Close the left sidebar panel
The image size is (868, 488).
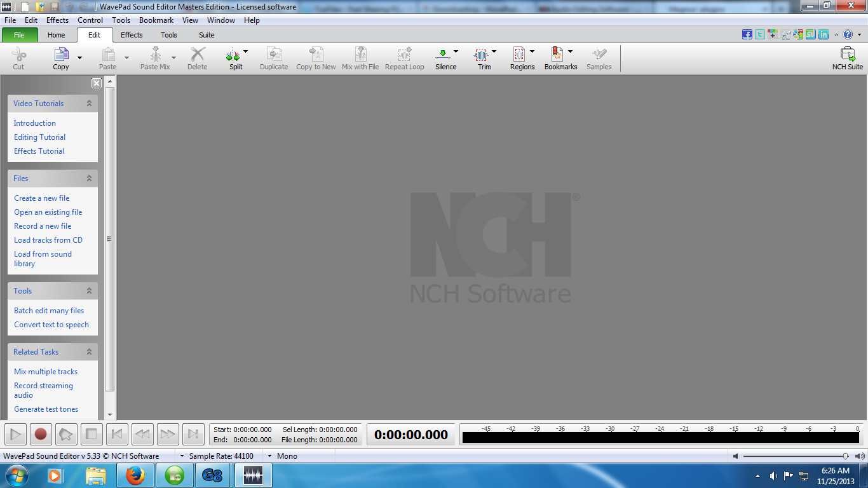click(97, 83)
